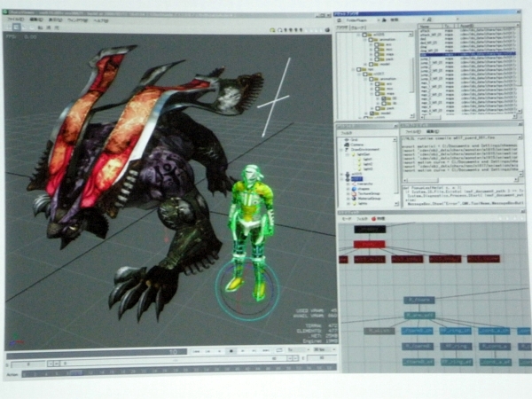
Task: Open the File menu in main window
Action: point(15,20)
